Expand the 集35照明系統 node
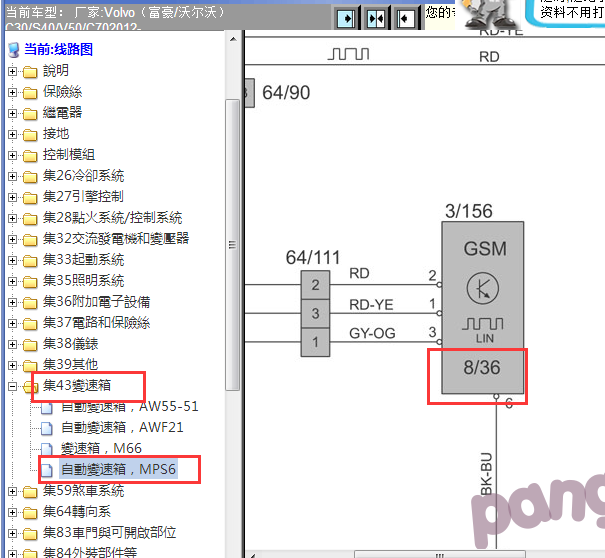Screen dimensions: 605x558 (x=12, y=281)
